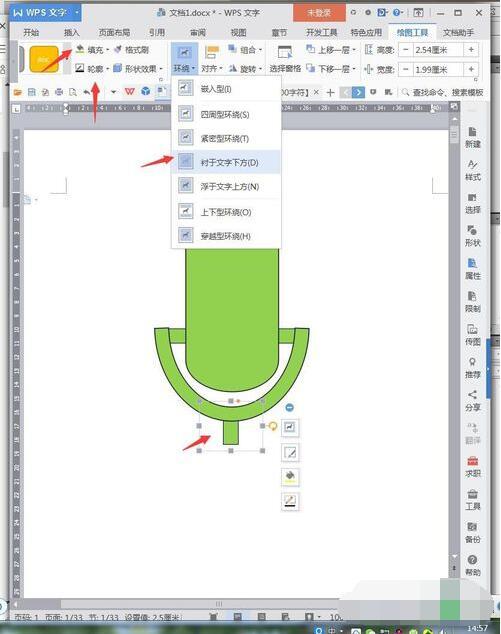
Task: Increase the 高度 height with plus stepper
Action: tap(471, 50)
